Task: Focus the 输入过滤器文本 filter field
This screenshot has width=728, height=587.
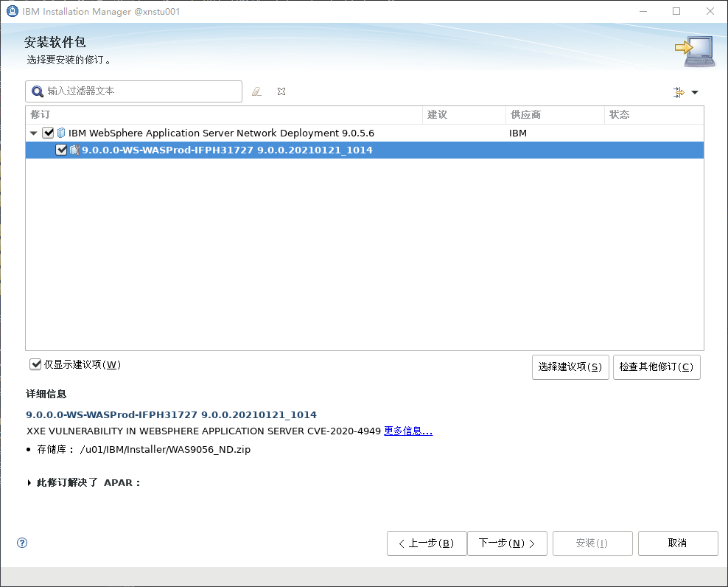Action: coord(133,91)
